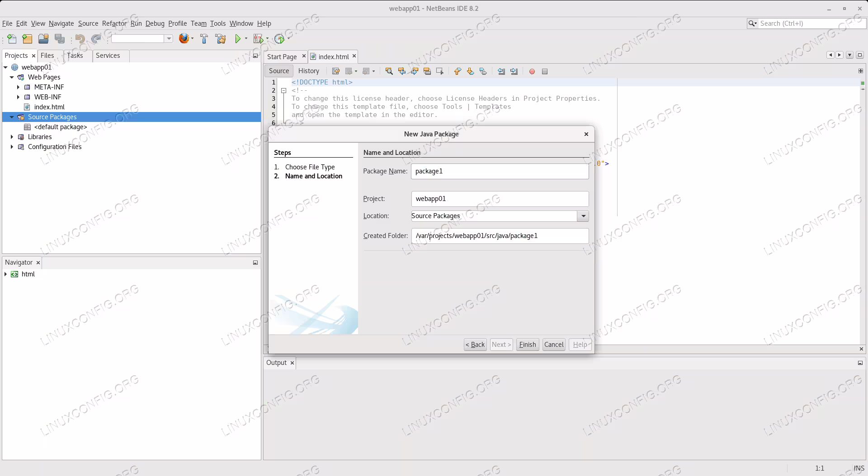Image resolution: width=868 pixels, height=476 pixels.
Task: Close the Output panel tab
Action: tap(292, 363)
